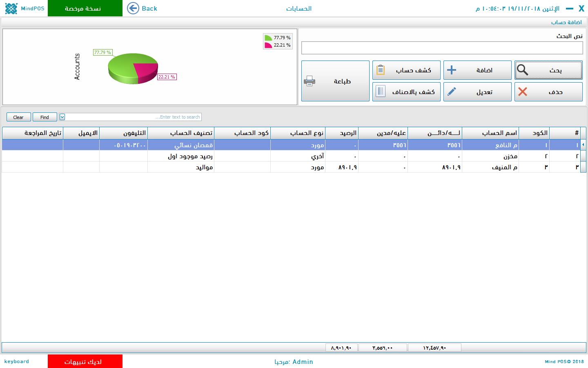Click the Back arrow icon
588x368 pixels.
(133, 8)
